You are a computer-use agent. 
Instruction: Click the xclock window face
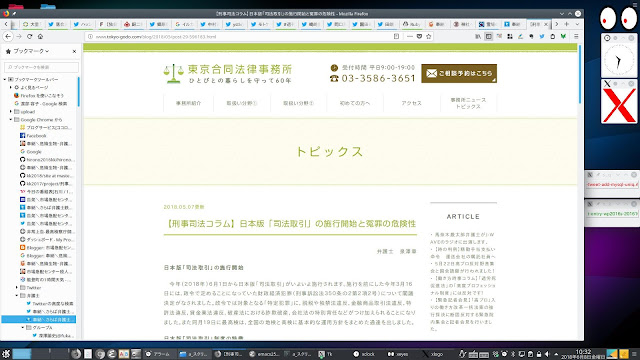619,60
